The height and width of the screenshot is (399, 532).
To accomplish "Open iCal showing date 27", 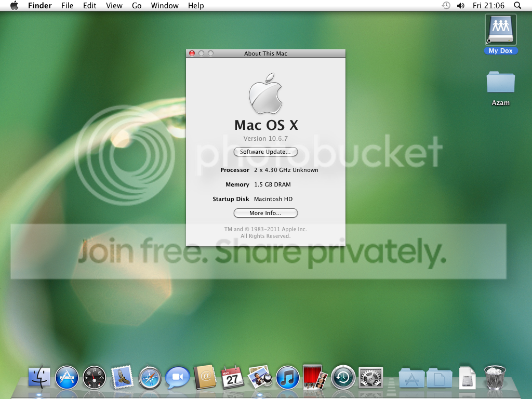I will (x=232, y=377).
